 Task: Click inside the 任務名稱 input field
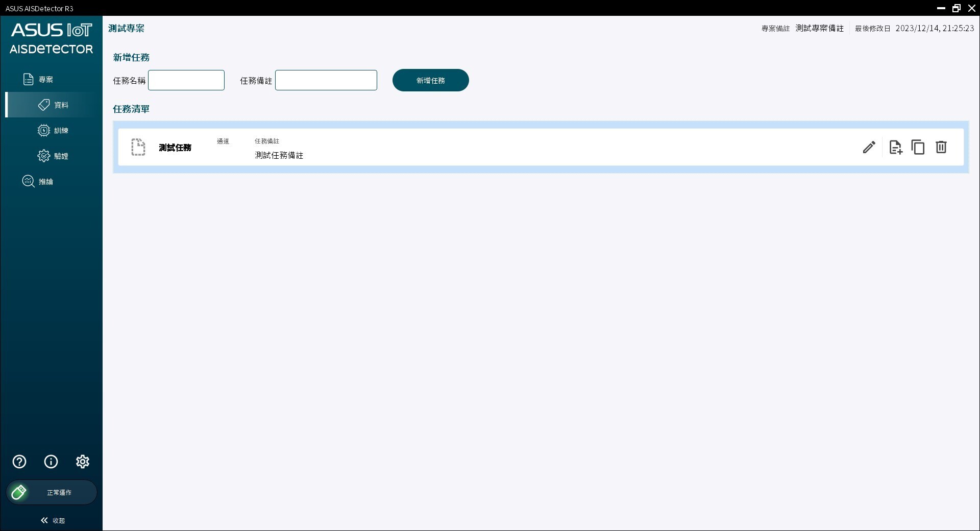(186, 80)
